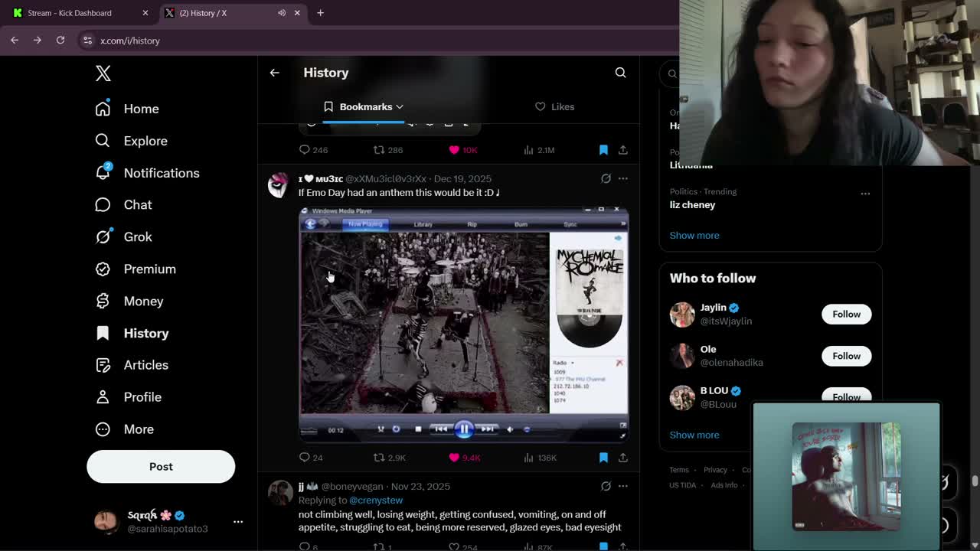Unlike the post with 10K likes
This screenshot has height=551, width=980.
point(463,150)
